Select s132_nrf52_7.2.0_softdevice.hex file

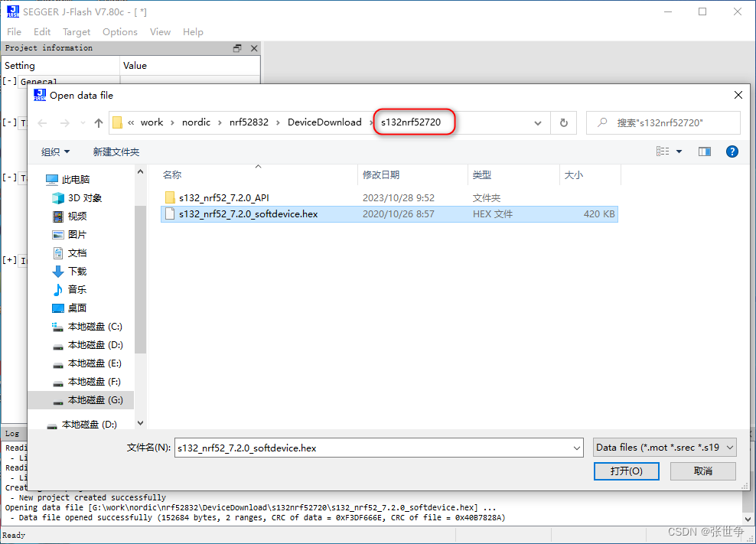pyautogui.click(x=248, y=213)
